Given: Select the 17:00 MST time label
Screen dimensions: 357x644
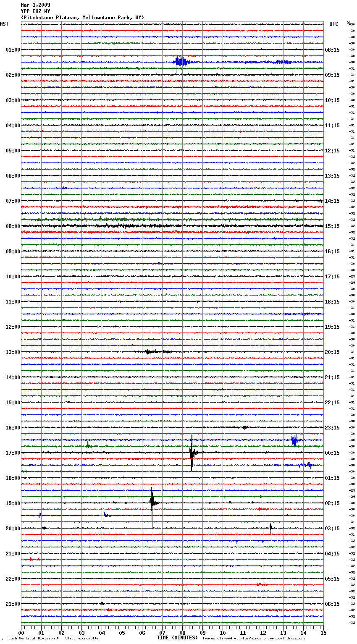Looking at the screenshot, I should [x=13, y=453].
